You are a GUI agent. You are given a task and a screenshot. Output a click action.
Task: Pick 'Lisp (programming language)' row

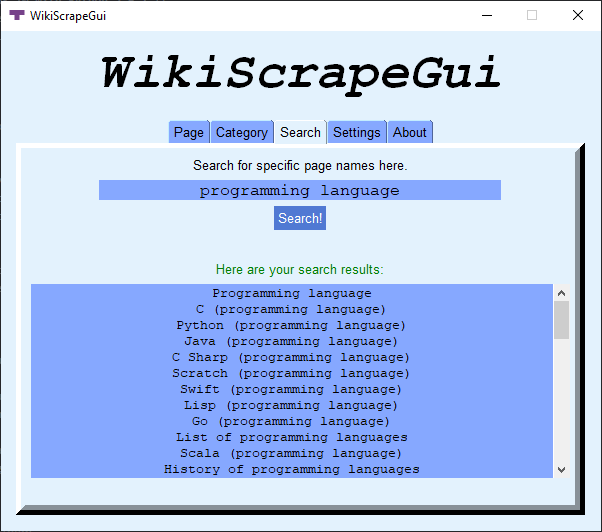[x=292, y=405]
